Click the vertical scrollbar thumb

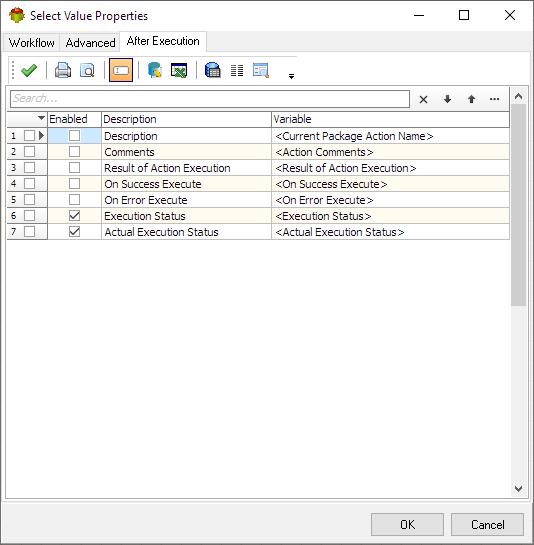(x=518, y=205)
